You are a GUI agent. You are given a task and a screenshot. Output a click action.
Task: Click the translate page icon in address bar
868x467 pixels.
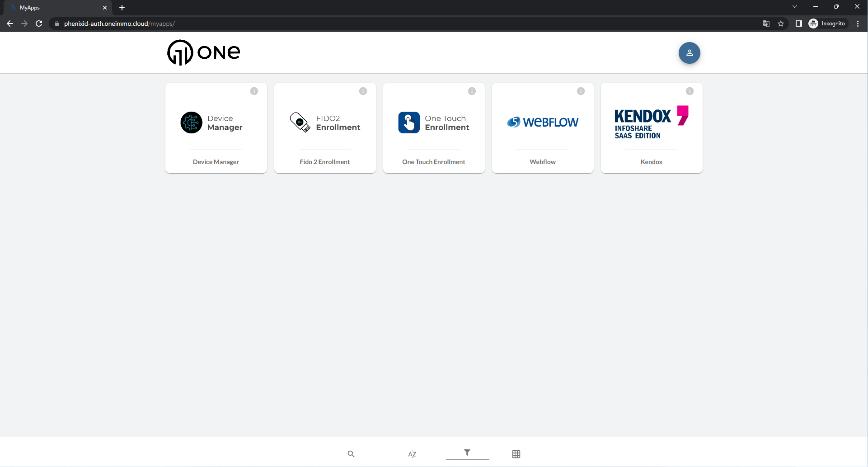[x=766, y=24]
